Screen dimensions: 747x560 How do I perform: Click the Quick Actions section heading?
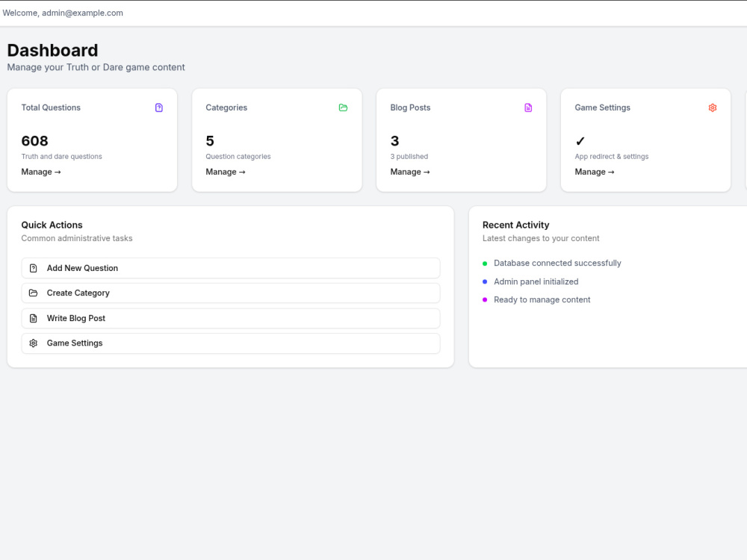[52, 225]
